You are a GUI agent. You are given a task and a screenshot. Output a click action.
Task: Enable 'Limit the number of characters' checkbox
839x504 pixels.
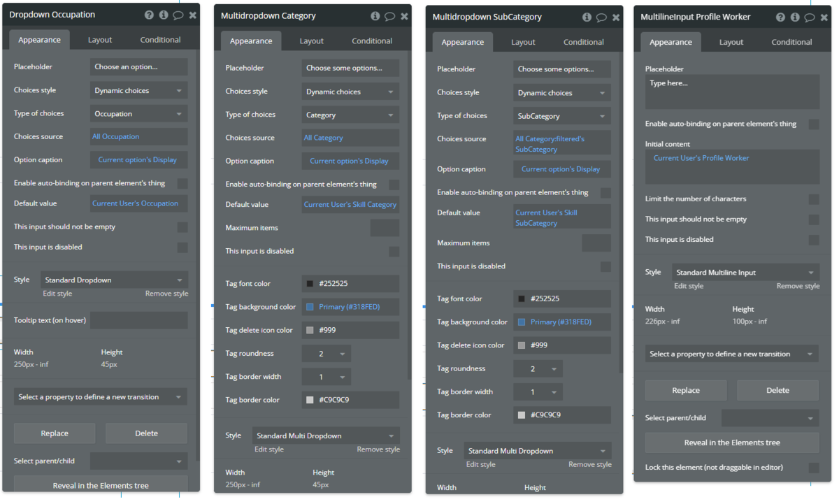[x=814, y=199]
